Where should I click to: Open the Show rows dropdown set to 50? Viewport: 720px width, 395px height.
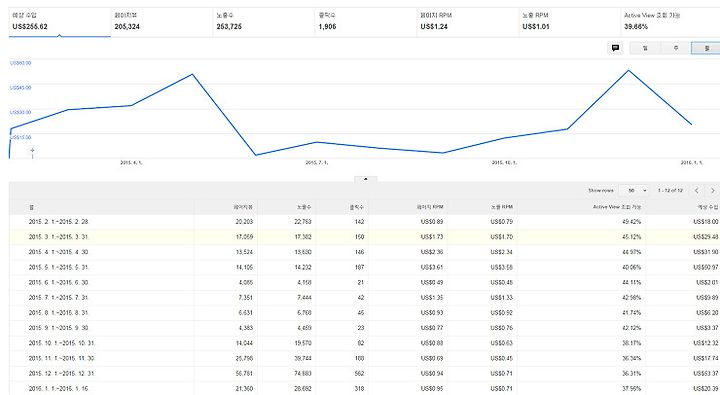point(634,190)
